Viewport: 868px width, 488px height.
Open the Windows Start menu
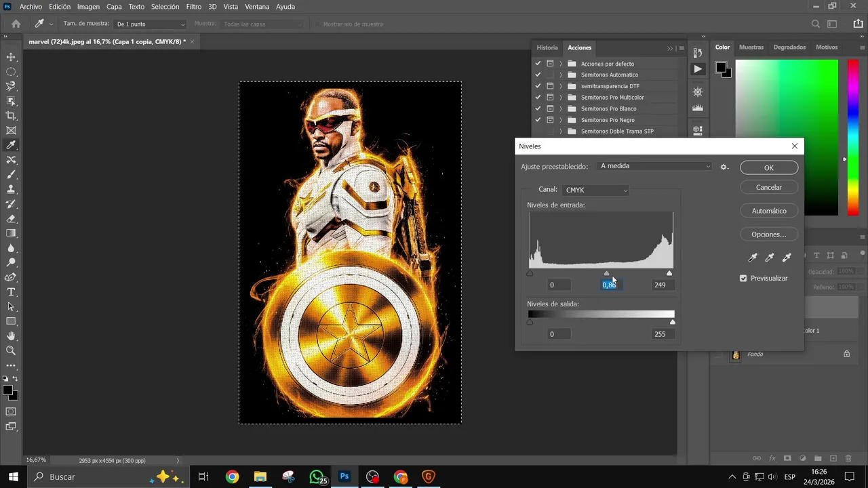13,476
